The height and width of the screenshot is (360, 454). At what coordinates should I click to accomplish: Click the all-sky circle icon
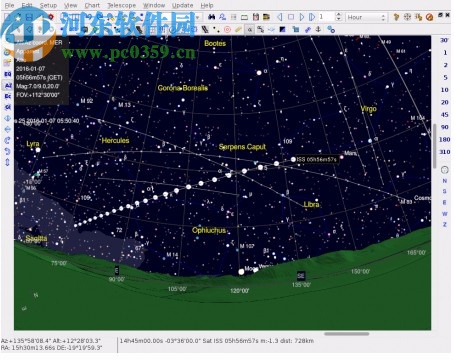pyautogui.click(x=445, y=170)
